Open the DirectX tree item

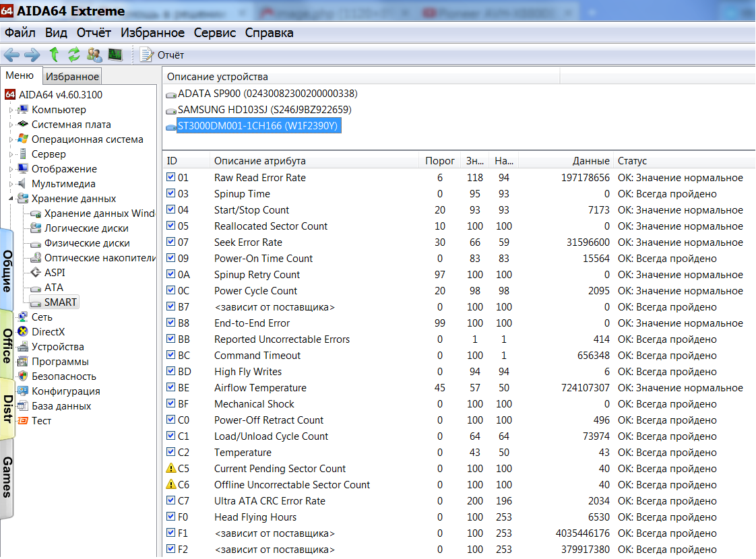click(x=48, y=332)
